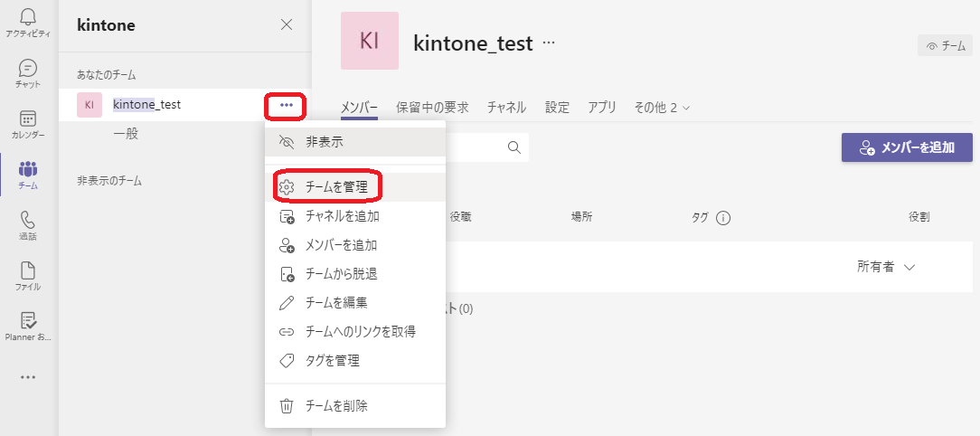Click the info icon beside タグ column
Image resolution: width=980 pixels, height=436 pixels.
723,217
